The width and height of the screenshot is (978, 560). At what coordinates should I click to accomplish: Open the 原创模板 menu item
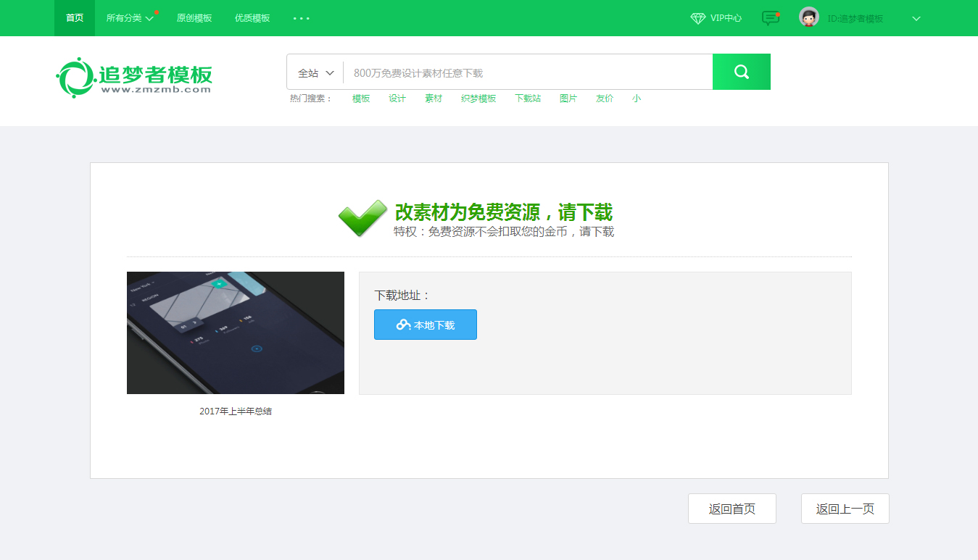[194, 18]
